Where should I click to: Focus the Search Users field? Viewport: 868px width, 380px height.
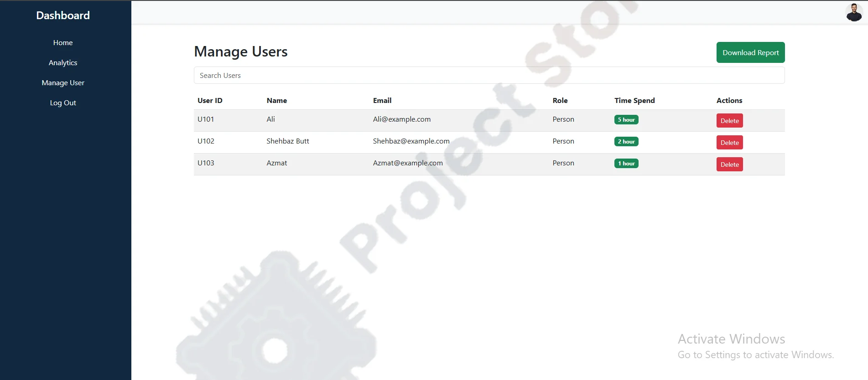[489, 76]
